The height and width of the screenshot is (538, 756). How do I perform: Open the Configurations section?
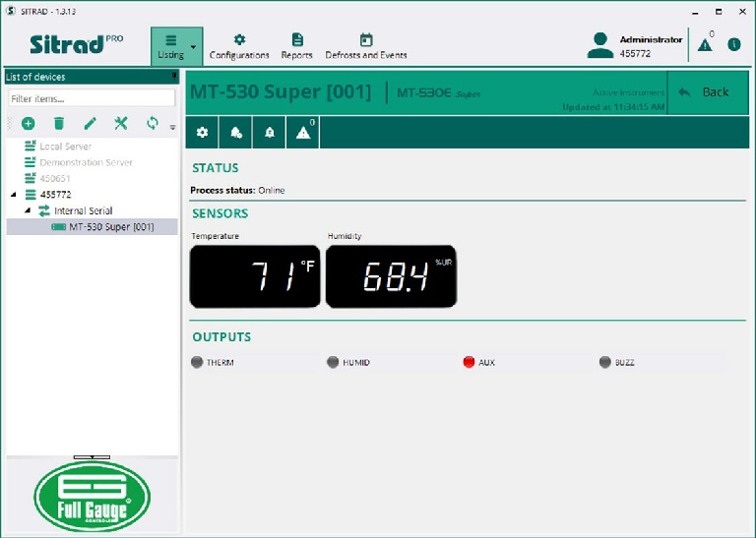click(239, 47)
